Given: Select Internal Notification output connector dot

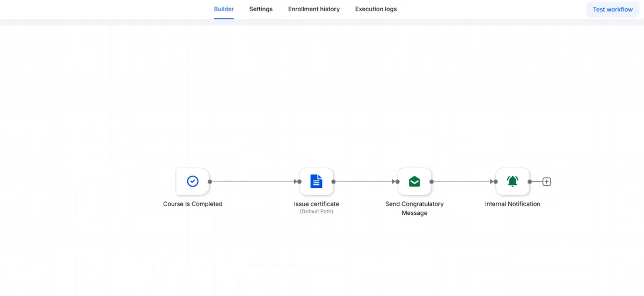Looking at the screenshot, I should (530, 182).
